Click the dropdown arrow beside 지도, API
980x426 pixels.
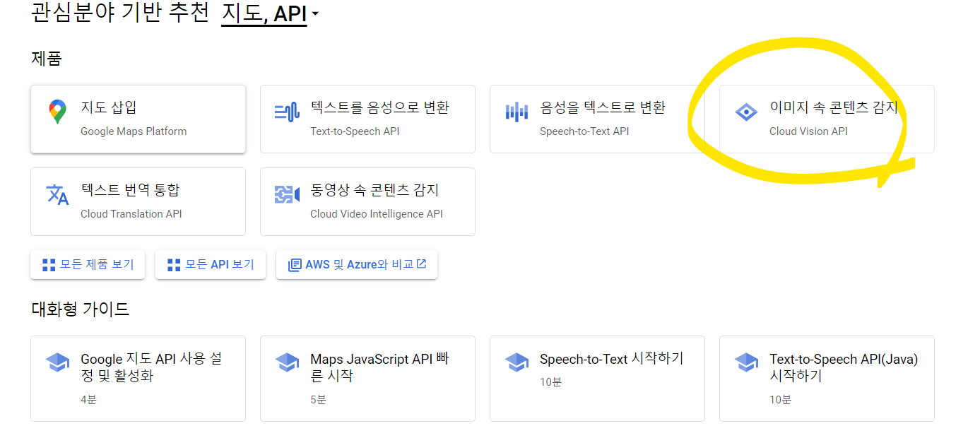point(315,14)
